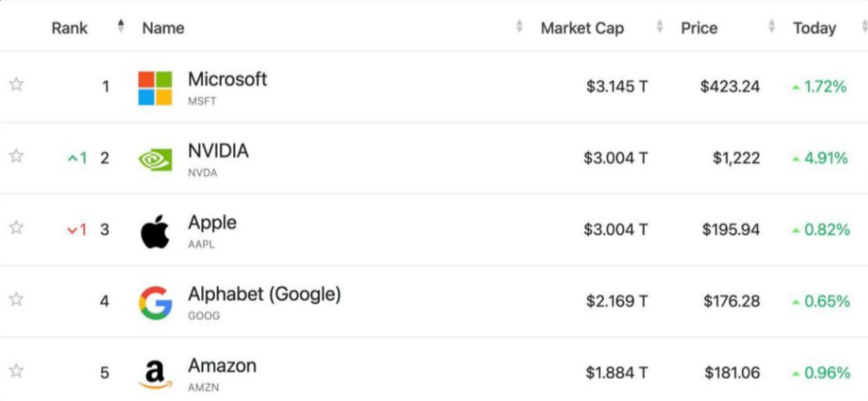
Task: Star the Alphabet (Google) row
Action: point(16,299)
